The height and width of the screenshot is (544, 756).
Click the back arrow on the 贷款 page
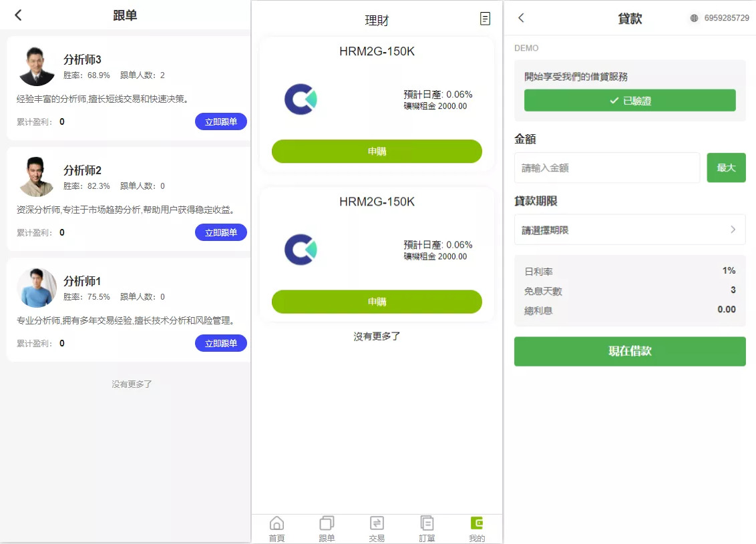[521, 19]
